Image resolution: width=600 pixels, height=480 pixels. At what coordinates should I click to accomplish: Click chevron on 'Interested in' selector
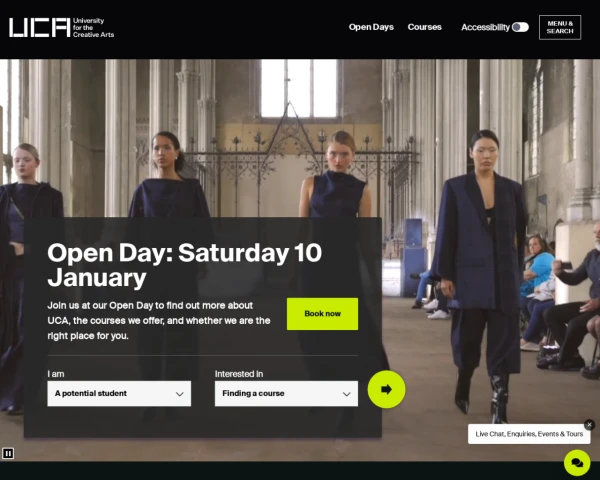[347, 394]
